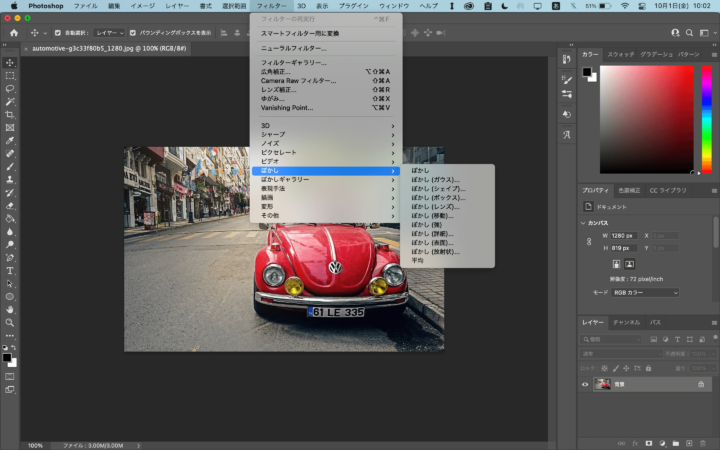Expand ノイズ submenu
Image resolution: width=720 pixels, height=450 pixels.
point(326,143)
